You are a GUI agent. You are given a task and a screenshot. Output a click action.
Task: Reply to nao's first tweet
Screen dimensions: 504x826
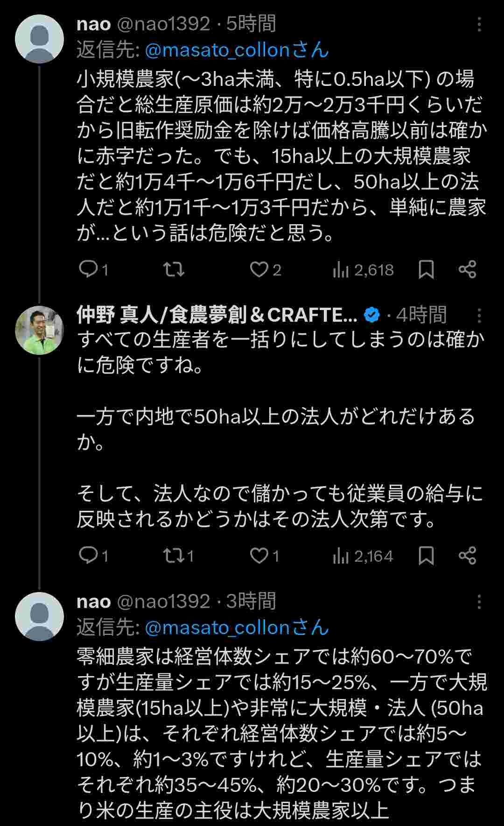tap(88, 269)
